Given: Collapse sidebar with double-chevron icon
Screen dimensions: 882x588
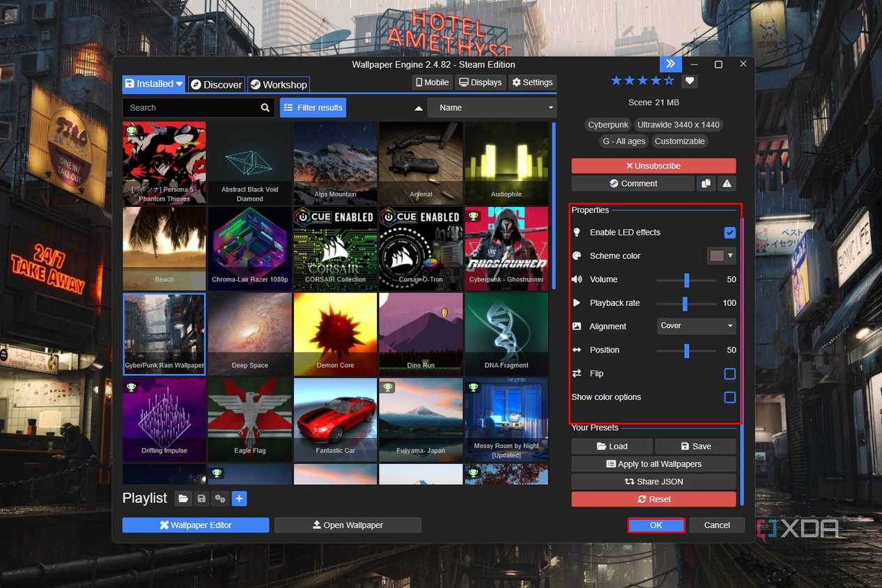Looking at the screenshot, I should click(670, 64).
